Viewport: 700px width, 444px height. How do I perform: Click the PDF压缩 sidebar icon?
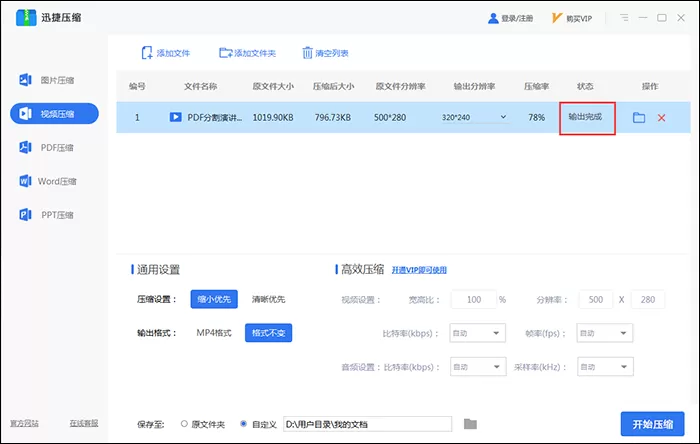[x=25, y=147]
